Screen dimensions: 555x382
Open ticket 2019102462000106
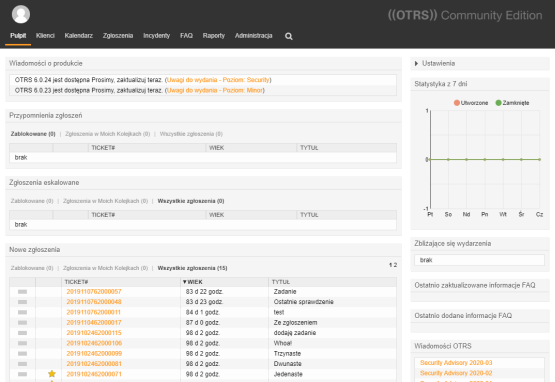(94, 343)
